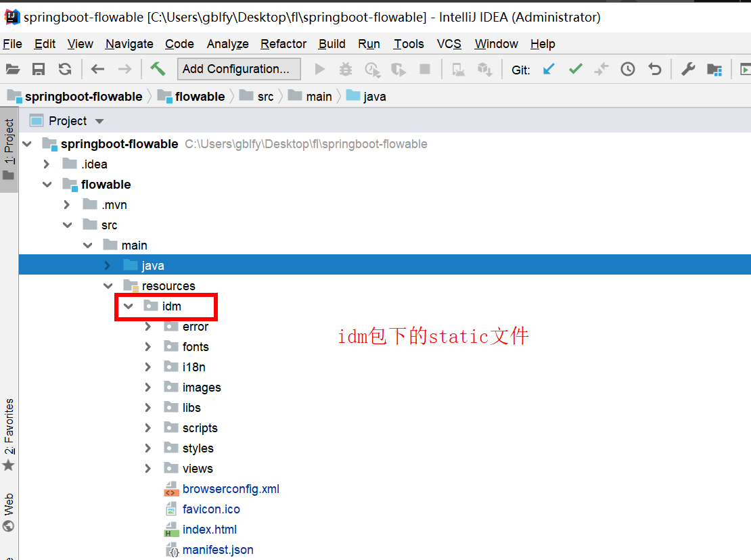The height and width of the screenshot is (560, 751).
Task: Click the attach debugger toolbar icon
Action: click(x=458, y=70)
